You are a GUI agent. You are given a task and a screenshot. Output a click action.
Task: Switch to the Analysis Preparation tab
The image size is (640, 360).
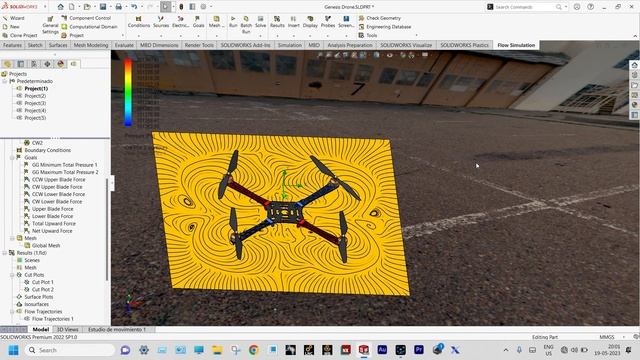350,45
